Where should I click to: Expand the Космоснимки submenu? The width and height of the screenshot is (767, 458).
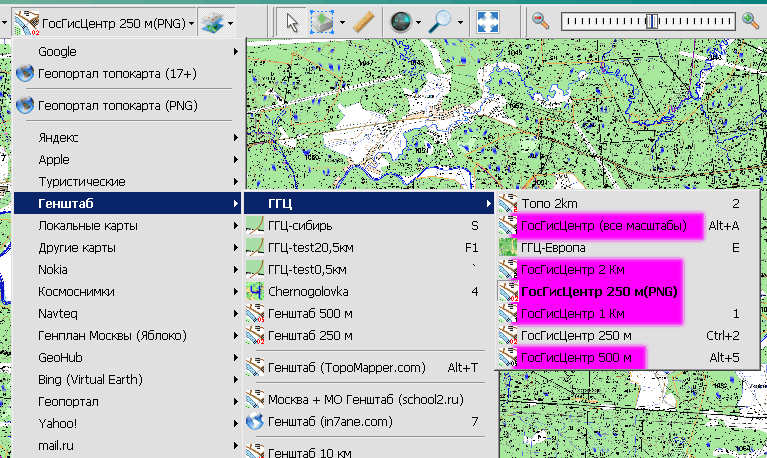[128, 292]
